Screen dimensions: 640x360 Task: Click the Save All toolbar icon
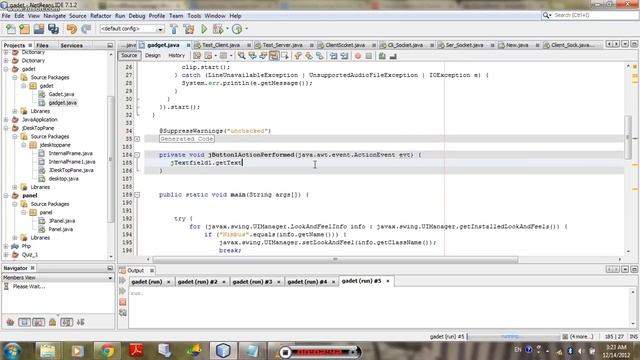click(53, 29)
